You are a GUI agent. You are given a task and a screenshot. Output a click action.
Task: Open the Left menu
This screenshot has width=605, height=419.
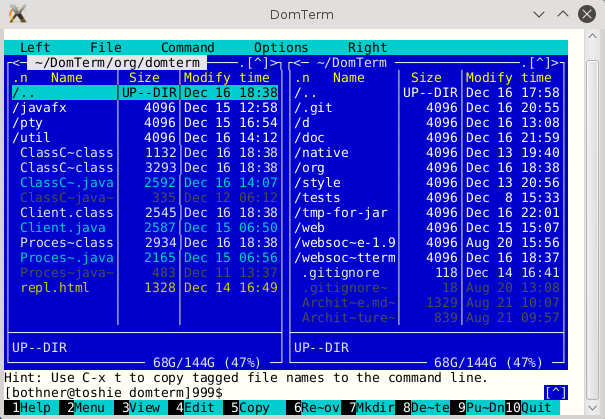[x=35, y=47]
